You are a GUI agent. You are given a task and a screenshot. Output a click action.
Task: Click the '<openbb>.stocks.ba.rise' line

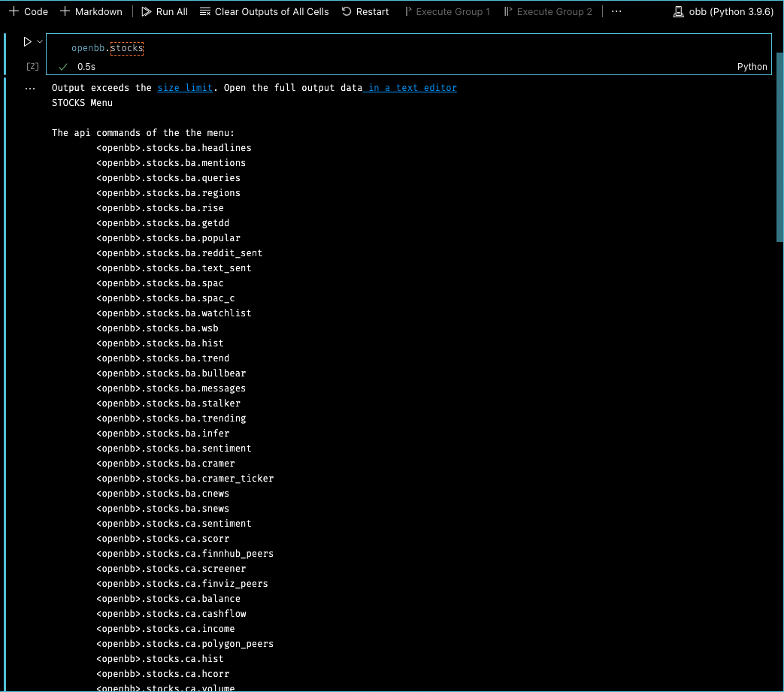click(160, 208)
